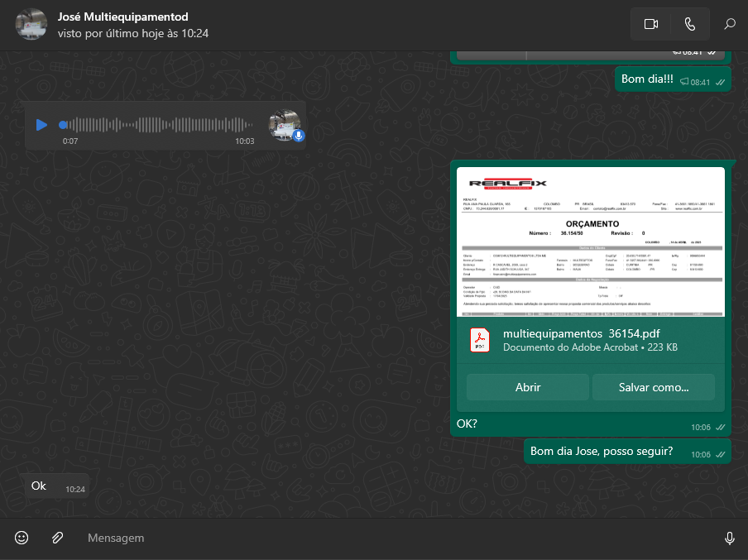Record a voice message with microphone
This screenshot has height=560, width=748.
tap(729, 538)
